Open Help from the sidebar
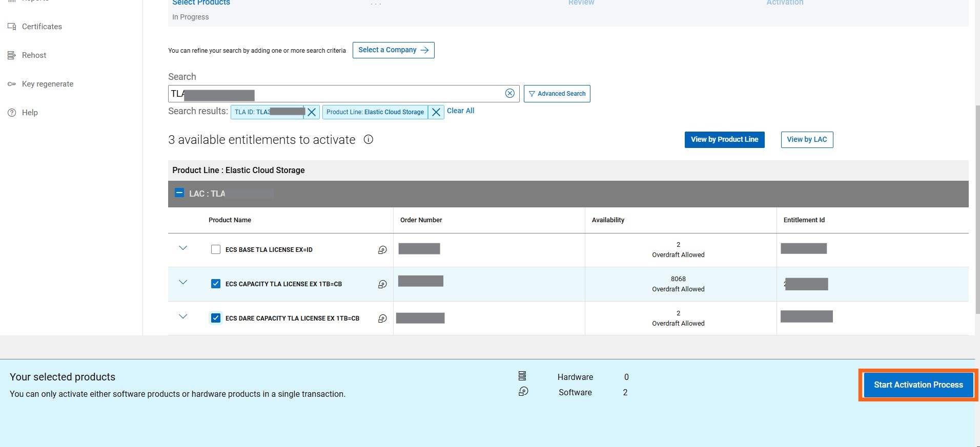Image resolution: width=980 pixels, height=447 pixels. 30,113
